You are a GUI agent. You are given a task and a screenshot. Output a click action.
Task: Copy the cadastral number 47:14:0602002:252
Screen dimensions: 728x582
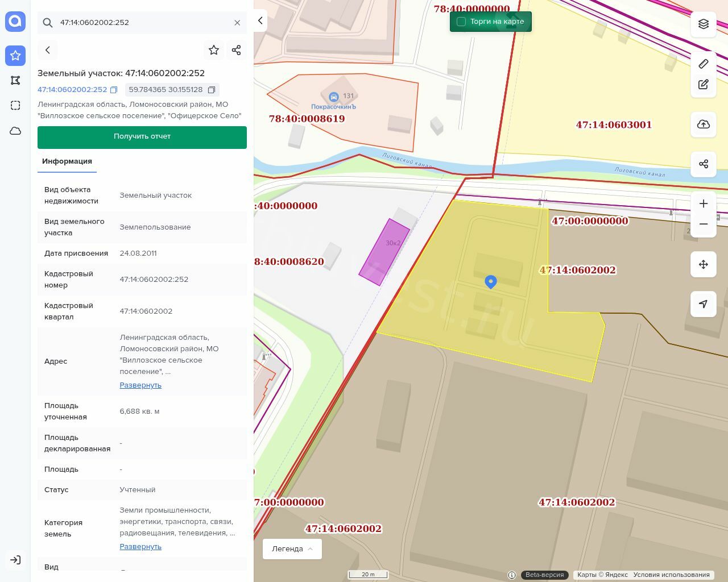[114, 90]
